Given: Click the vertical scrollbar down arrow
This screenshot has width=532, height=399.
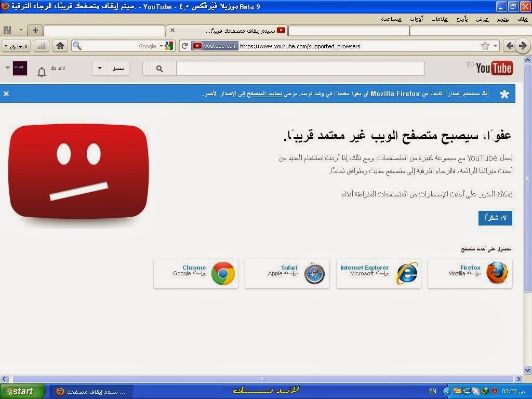Looking at the screenshot, I should tap(528, 370).
